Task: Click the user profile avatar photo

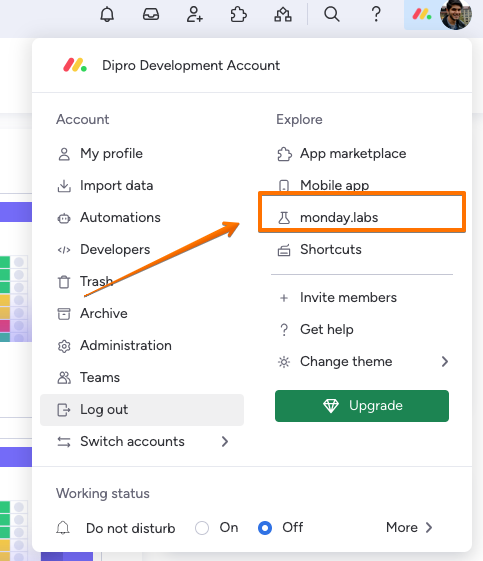Action: point(456,15)
